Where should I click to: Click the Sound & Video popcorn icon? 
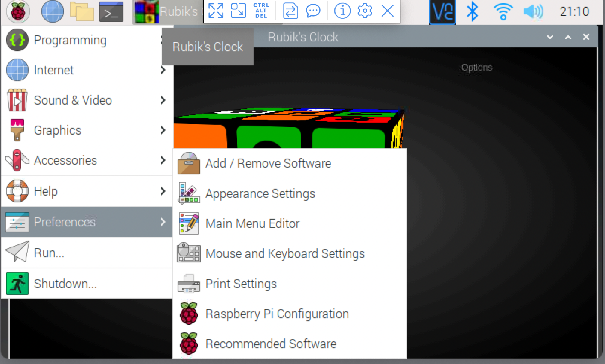pyautogui.click(x=17, y=100)
